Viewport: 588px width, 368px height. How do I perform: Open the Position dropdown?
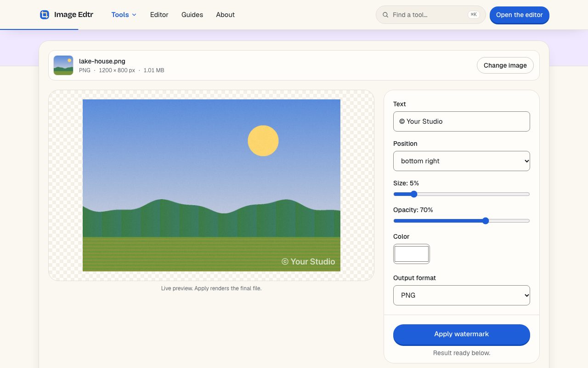pyautogui.click(x=462, y=161)
